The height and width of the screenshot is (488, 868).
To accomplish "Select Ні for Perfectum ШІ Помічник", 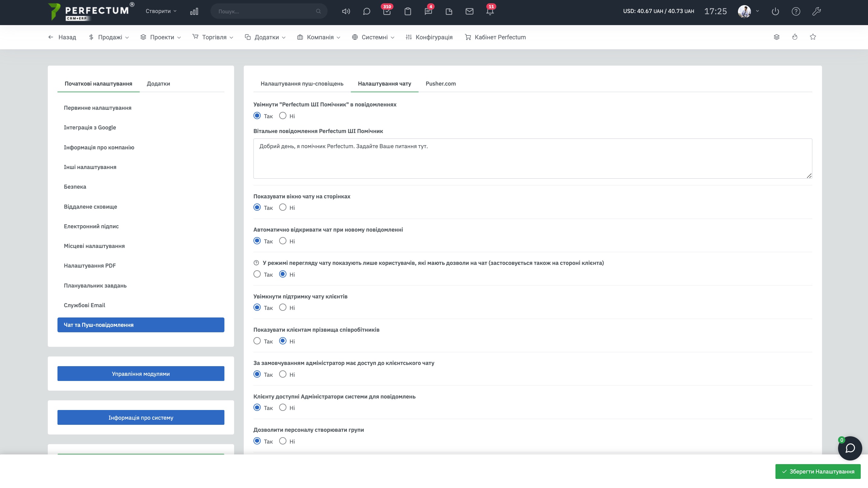I will 283,116.
